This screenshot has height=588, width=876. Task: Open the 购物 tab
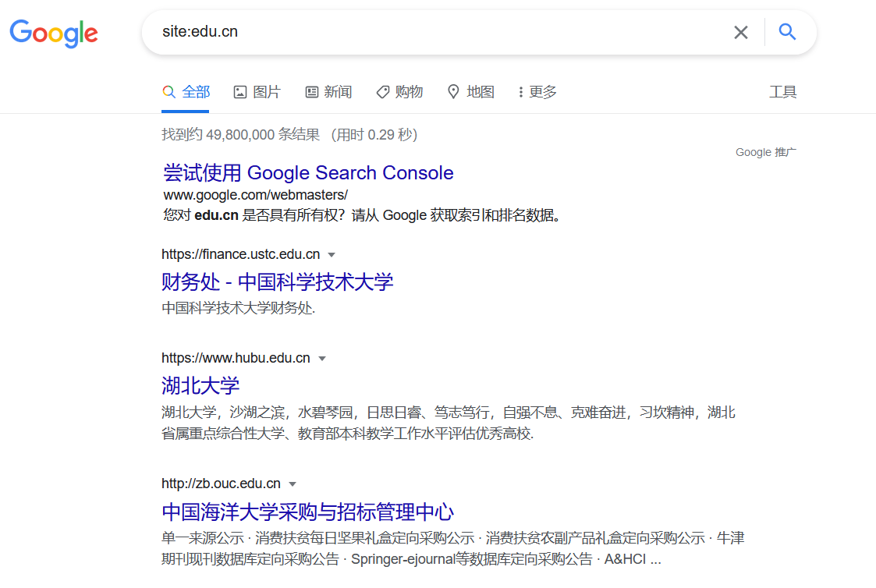click(399, 91)
